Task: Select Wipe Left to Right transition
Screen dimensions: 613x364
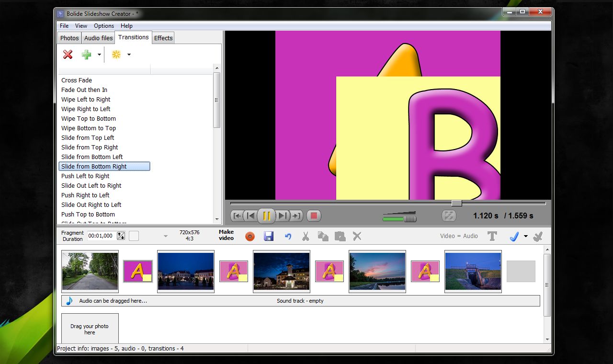Action: pyautogui.click(x=86, y=100)
